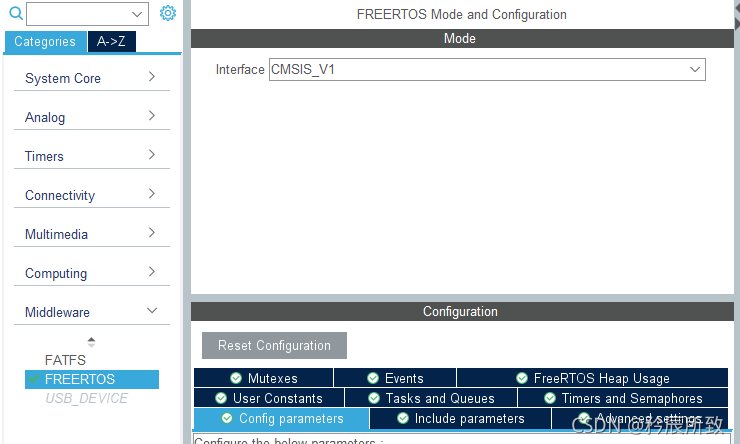The height and width of the screenshot is (444, 740).
Task: Open the Interface CMSIS_V1 dropdown
Action: [487, 69]
